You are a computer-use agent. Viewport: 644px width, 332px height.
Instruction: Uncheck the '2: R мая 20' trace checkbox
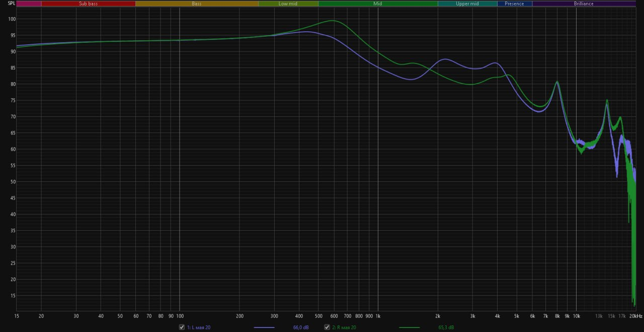point(327,327)
